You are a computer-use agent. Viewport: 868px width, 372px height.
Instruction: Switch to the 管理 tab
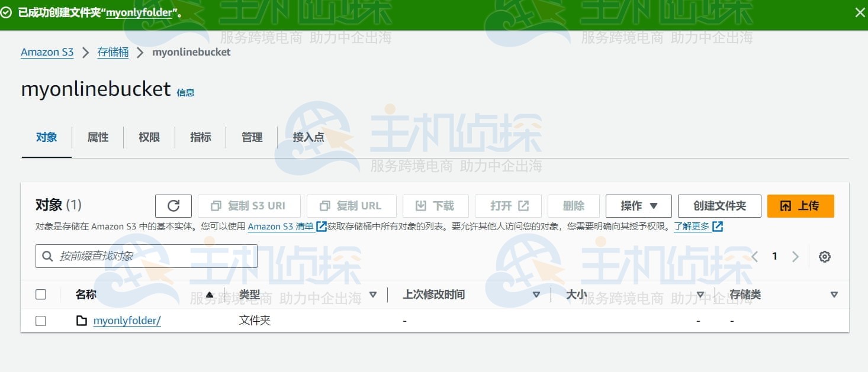pyautogui.click(x=252, y=137)
